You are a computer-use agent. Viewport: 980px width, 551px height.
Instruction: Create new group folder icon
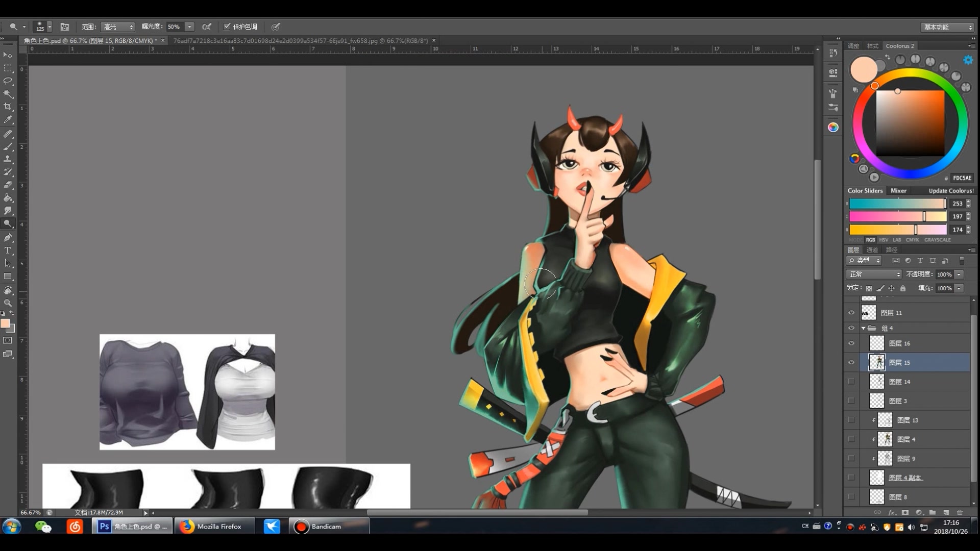tap(933, 512)
